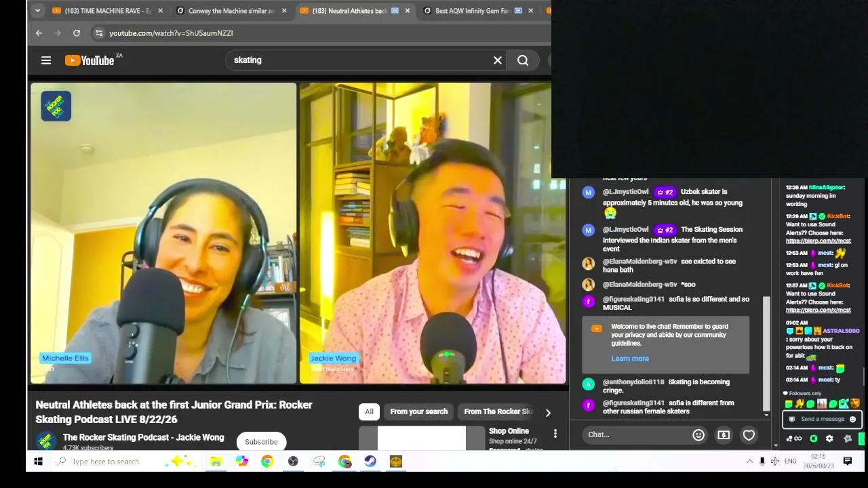Close the TIME MACHINE RAVE tab
This screenshot has height=488, width=868.
click(161, 11)
